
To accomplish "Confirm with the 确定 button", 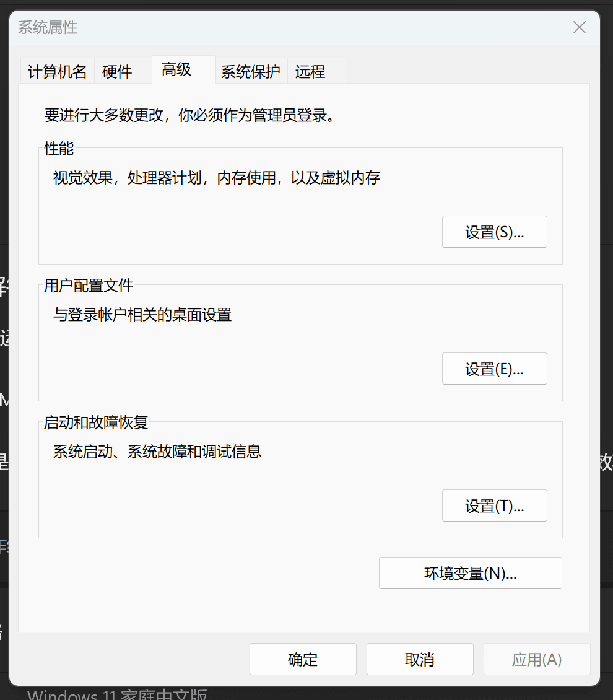I will [x=303, y=659].
